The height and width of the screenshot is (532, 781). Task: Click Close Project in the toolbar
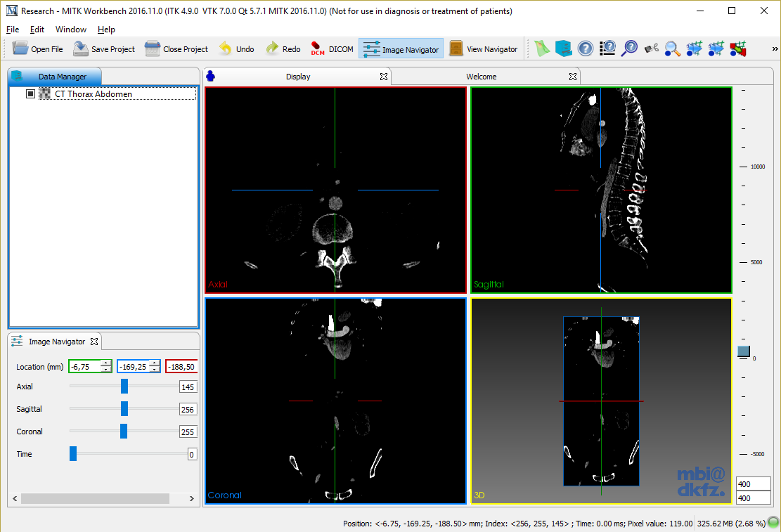[x=176, y=48]
